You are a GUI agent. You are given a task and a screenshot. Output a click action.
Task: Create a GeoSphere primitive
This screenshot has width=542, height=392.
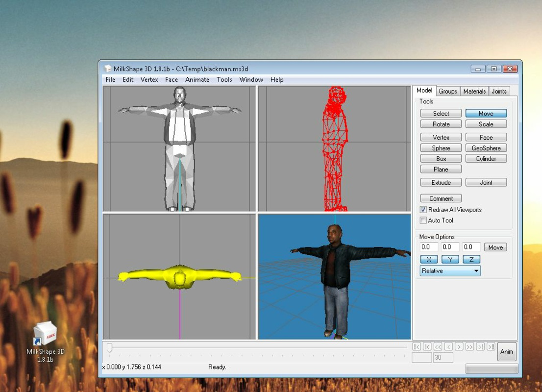486,147
